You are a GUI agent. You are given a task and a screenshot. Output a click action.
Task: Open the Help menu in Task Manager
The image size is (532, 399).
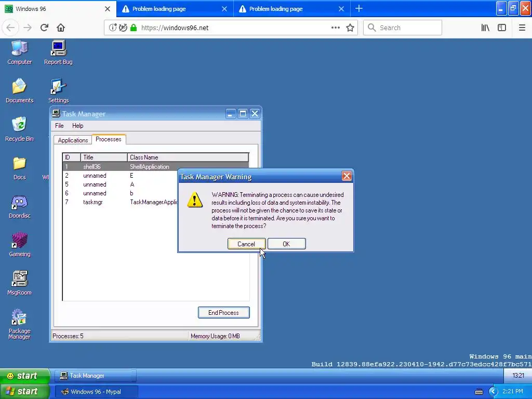[78, 126]
